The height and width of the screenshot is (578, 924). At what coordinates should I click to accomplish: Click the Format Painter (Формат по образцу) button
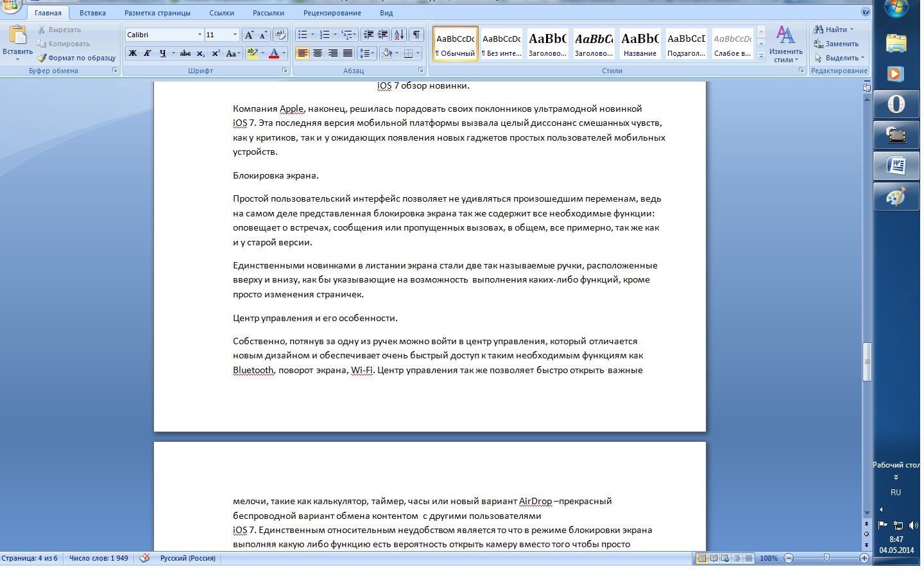pyautogui.click(x=76, y=58)
